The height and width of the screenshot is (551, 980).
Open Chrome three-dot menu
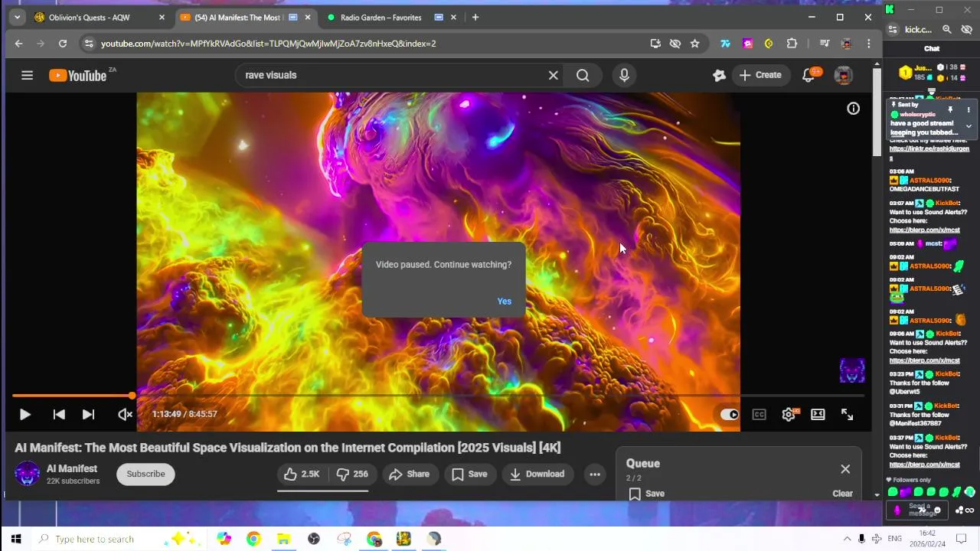pos(868,44)
